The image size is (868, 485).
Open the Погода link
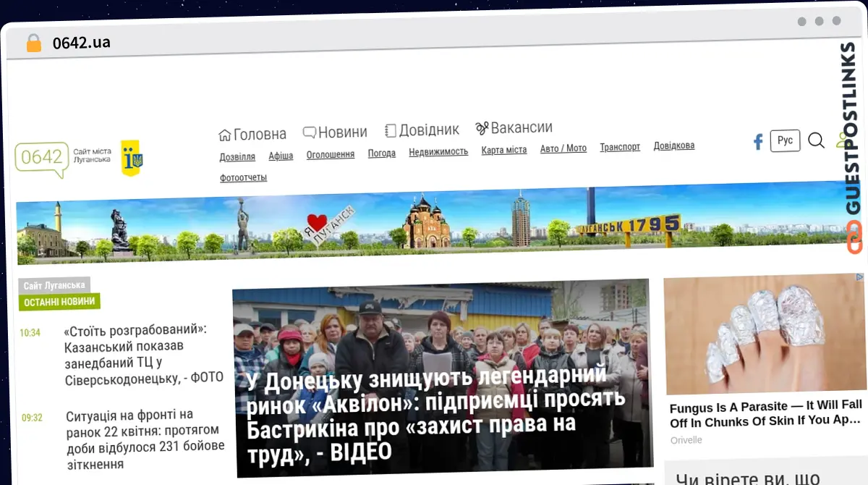coord(382,153)
